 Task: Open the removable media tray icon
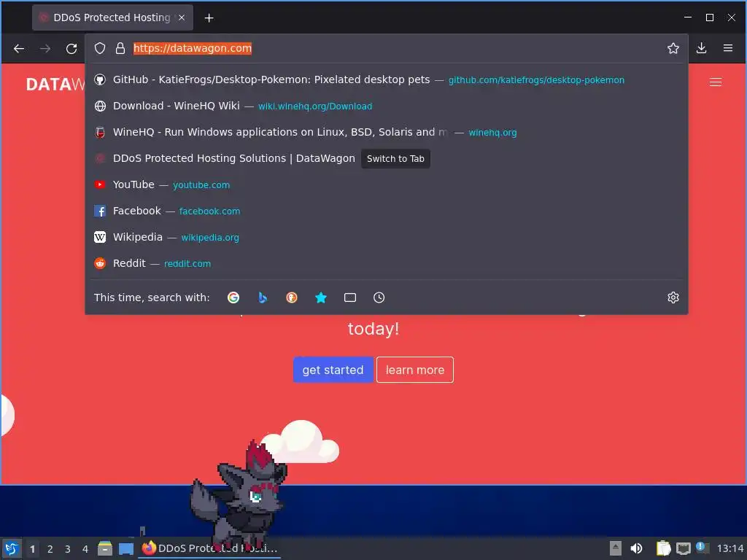[616, 548]
